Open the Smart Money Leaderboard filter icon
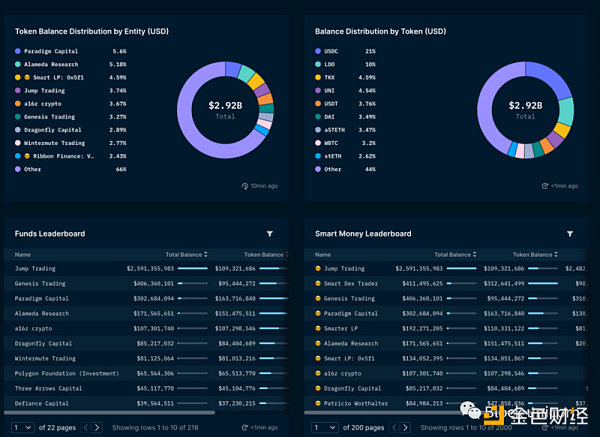 pos(569,233)
